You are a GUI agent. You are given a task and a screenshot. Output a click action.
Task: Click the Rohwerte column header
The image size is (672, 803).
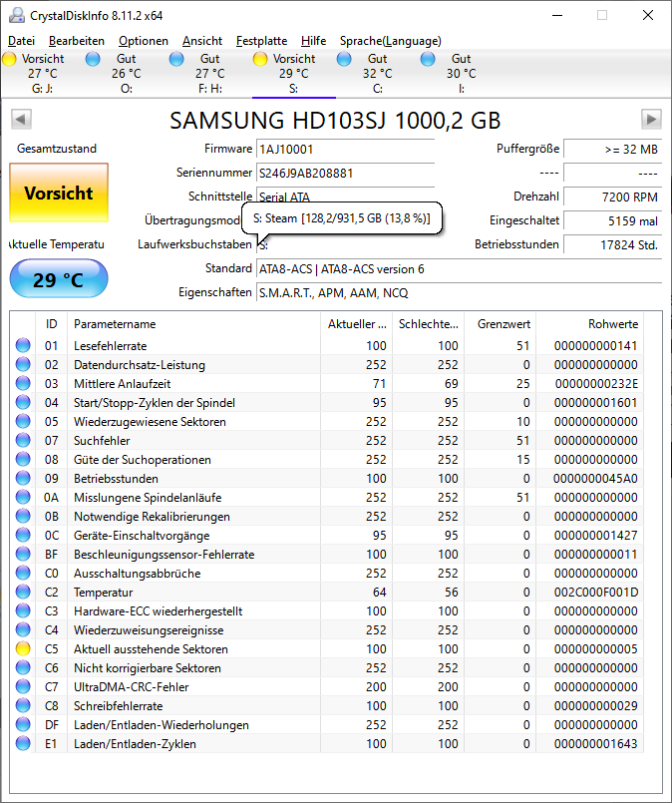[590, 324]
